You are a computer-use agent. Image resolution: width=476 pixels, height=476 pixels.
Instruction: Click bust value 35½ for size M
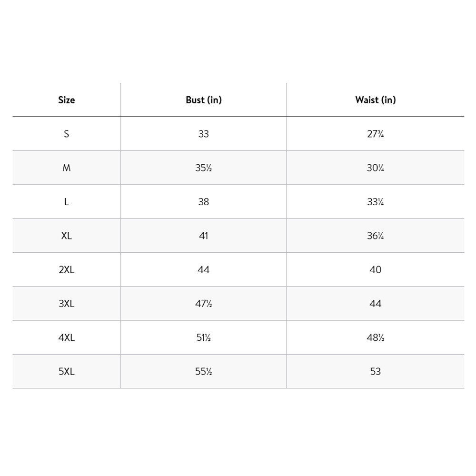tap(204, 168)
